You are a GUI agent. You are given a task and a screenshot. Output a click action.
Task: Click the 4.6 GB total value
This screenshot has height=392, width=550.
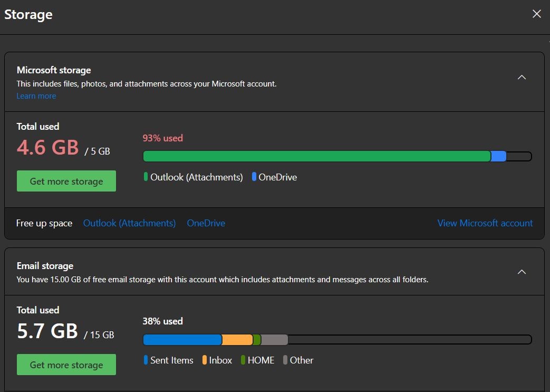click(x=47, y=147)
